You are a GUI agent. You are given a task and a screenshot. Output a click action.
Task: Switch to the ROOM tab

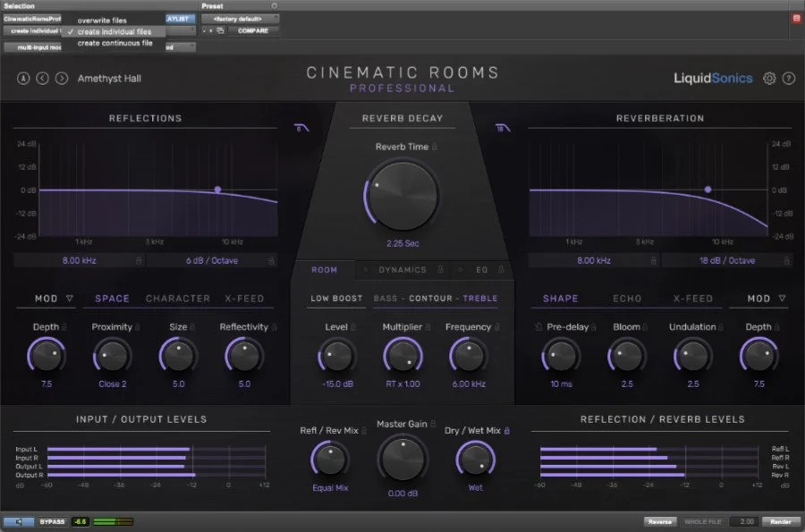(324, 270)
